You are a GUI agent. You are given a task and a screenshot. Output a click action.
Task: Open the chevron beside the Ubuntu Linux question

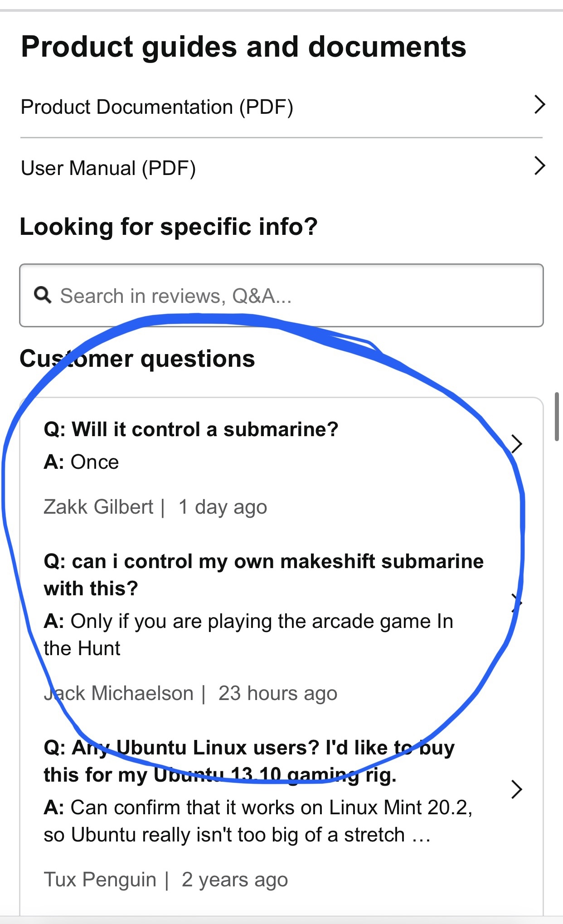(x=517, y=789)
